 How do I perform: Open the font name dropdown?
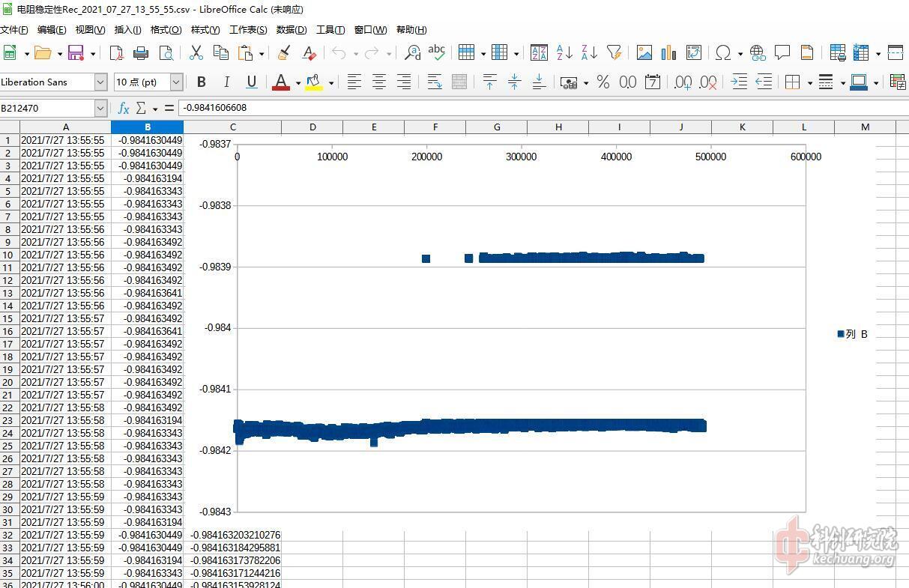click(x=101, y=82)
